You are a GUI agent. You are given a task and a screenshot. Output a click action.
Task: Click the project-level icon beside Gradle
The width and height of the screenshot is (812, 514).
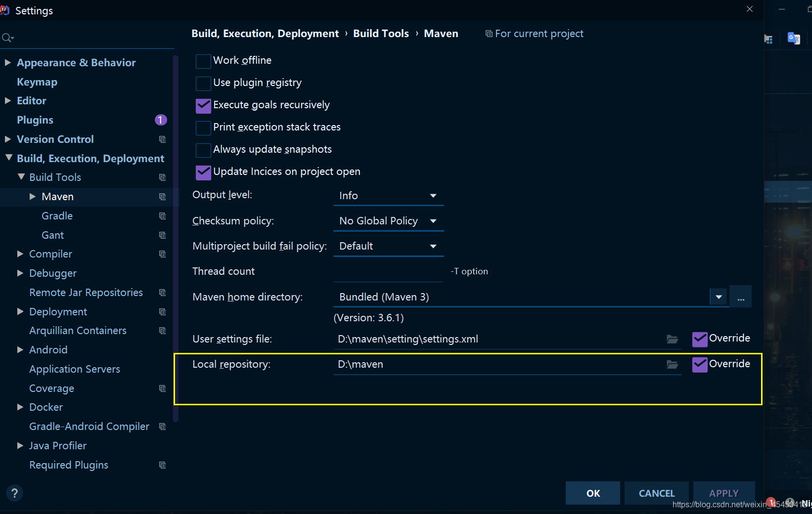tap(162, 216)
